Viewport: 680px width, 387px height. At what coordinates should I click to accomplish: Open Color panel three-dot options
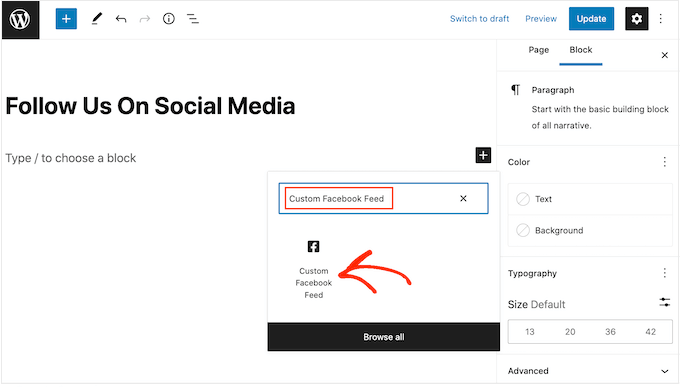(x=664, y=162)
